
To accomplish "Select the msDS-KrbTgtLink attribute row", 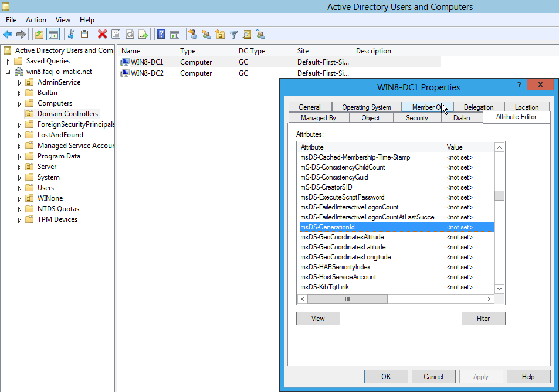I will [x=397, y=287].
